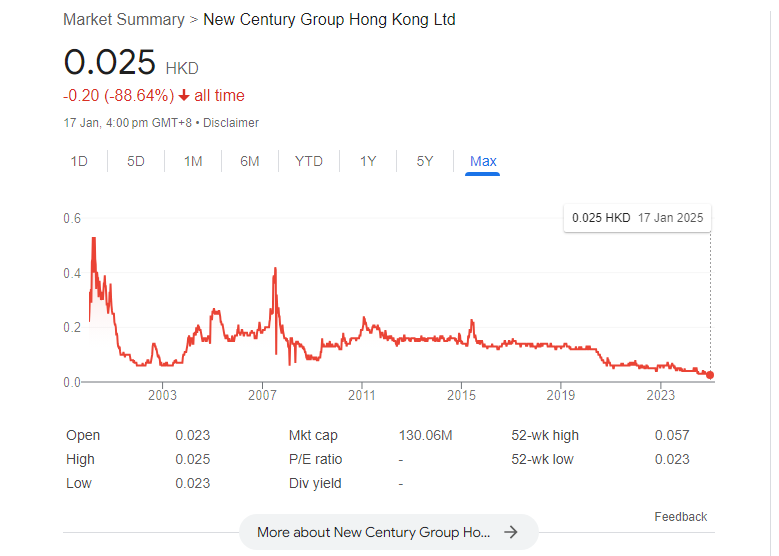This screenshot has width=779, height=556.
Task: Click the arrow icon in More about button
Action: coord(511,532)
